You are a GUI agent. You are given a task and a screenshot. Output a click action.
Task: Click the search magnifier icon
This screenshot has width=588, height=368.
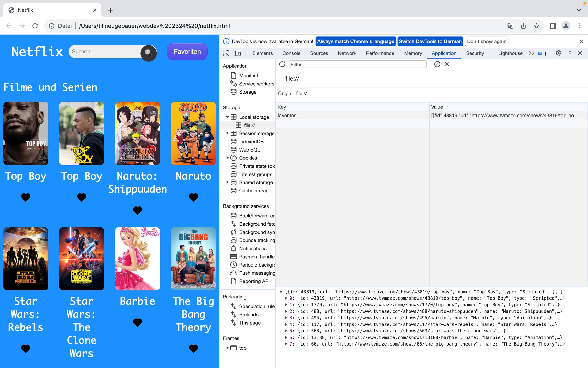pos(149,53)
